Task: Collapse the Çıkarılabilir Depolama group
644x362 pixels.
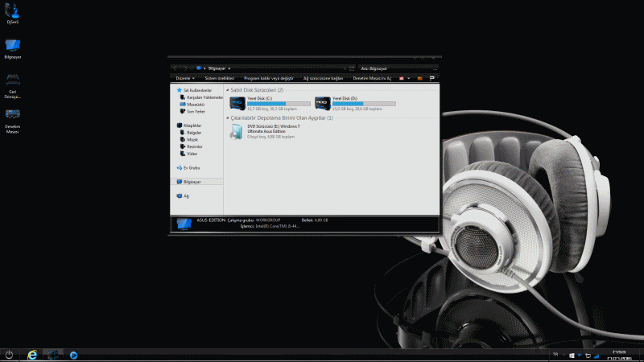Action: [228, 117]
